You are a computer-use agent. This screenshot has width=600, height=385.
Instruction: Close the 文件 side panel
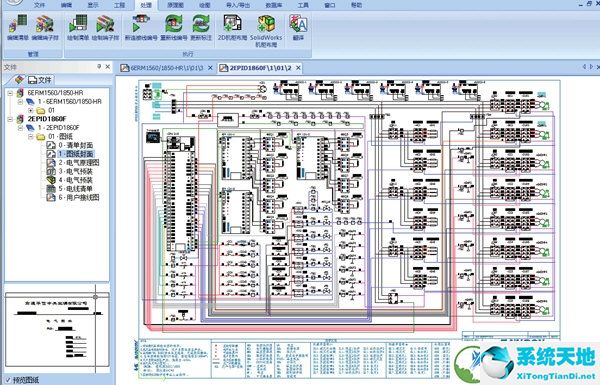pos(108,67)
